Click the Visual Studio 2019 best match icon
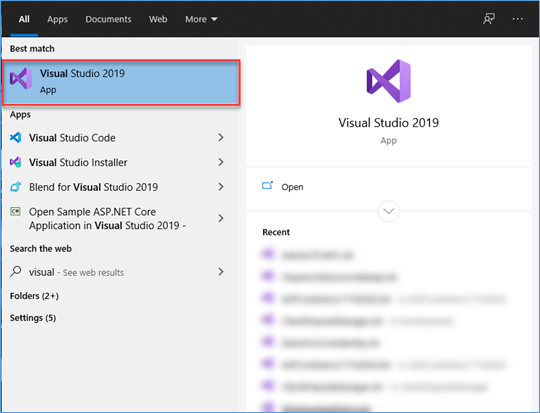The height and width of the screenshot is (413, 540). pos(21,79)
